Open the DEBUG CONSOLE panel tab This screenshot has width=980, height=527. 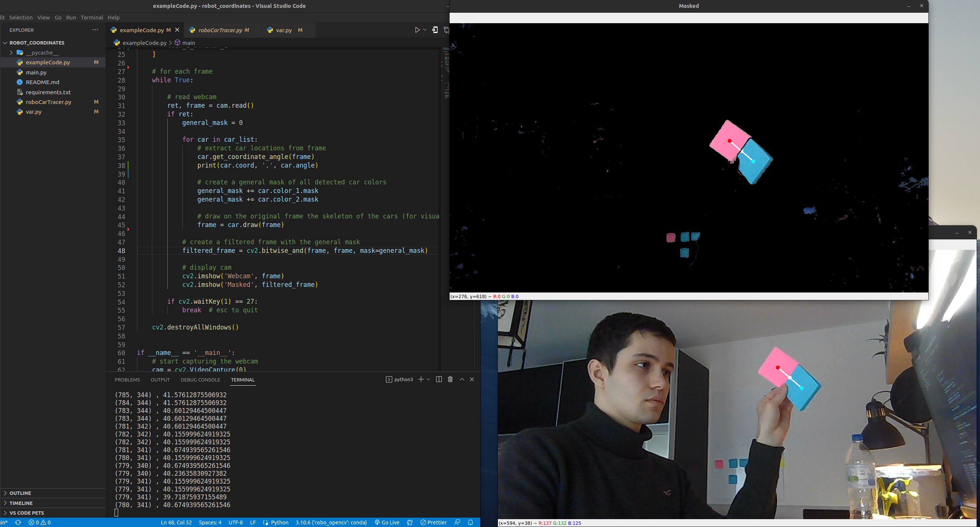coord(200,380)
